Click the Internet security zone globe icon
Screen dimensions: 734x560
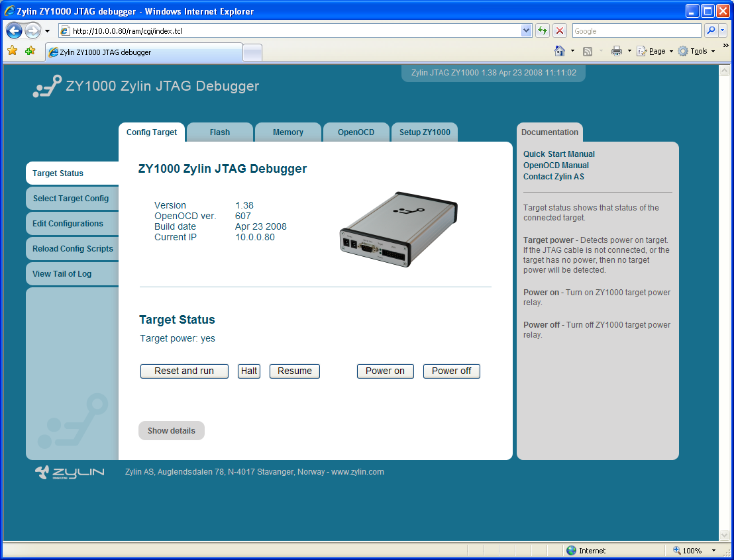[571, 551]
